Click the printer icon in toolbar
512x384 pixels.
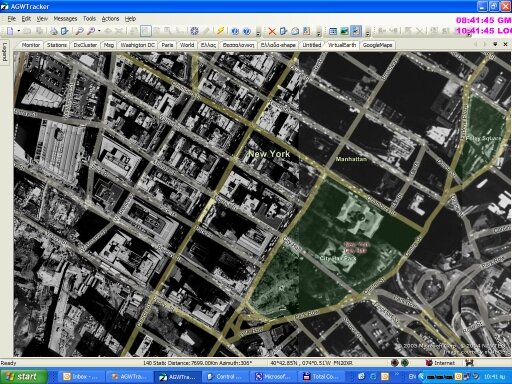[54, 31]
